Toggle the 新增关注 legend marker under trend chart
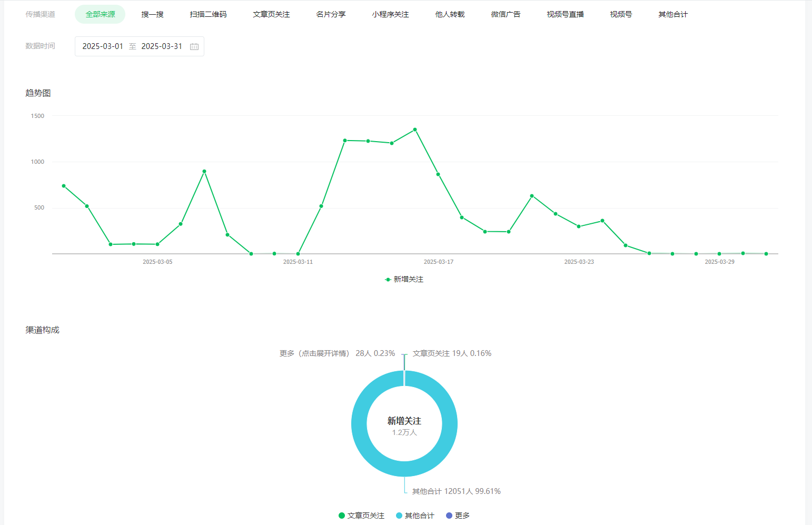The width and height of the screenshot is (812, 525). coord(388,280)
